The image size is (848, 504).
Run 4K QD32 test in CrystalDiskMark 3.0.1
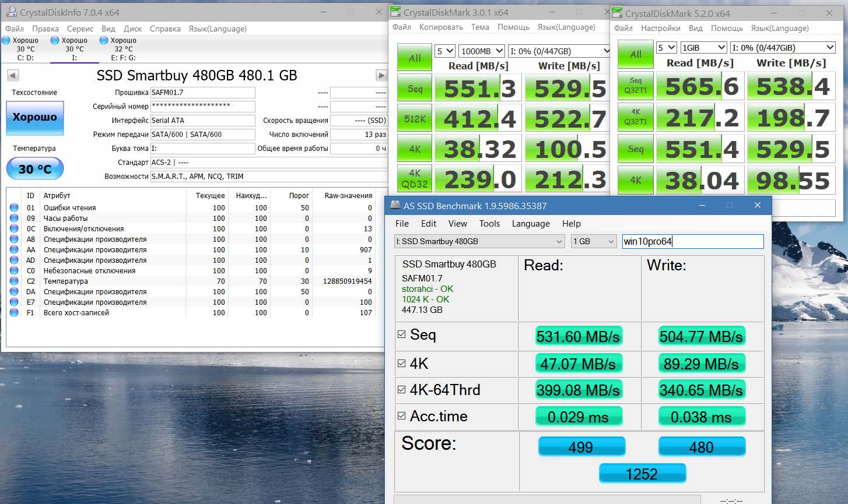coord(415,179)
